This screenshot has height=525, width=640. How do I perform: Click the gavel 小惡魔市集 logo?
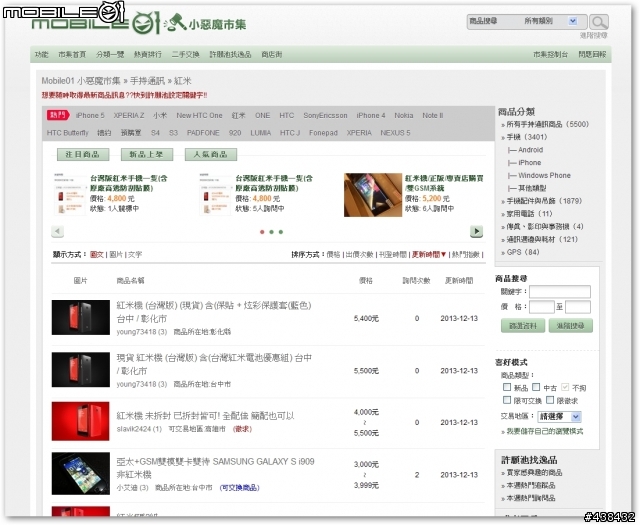click(x=205, y=24)
